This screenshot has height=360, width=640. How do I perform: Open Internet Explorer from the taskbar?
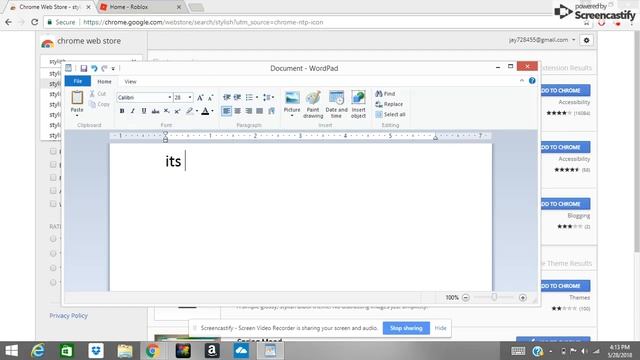click(x=38, y=351)
